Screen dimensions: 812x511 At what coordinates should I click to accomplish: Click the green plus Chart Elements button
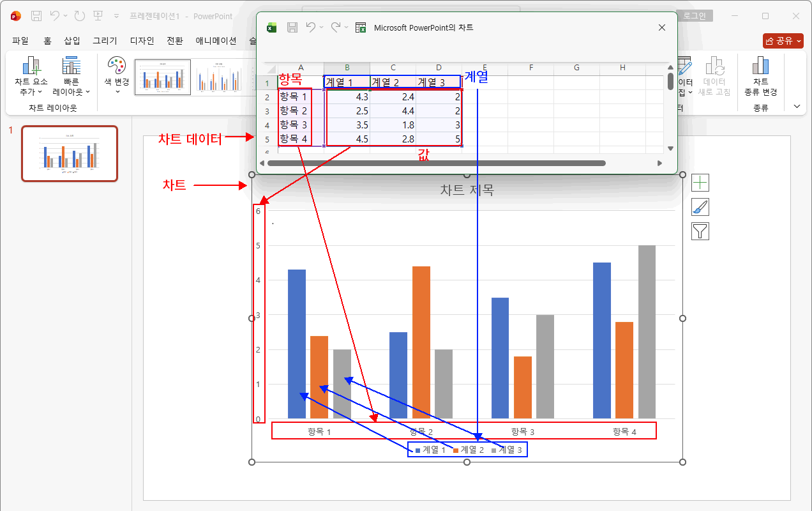click(x=700, y=183)
